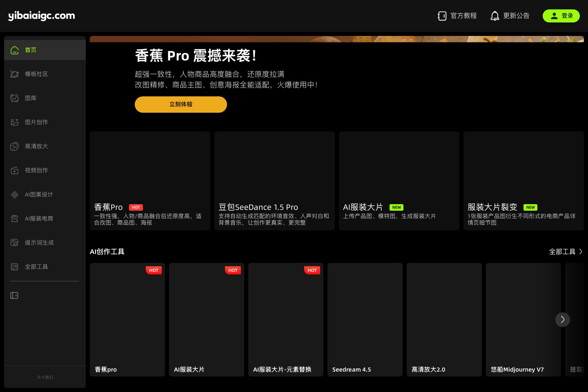Go to 视频创作 section
Screen dimensions: 588x392
[45, 170]
